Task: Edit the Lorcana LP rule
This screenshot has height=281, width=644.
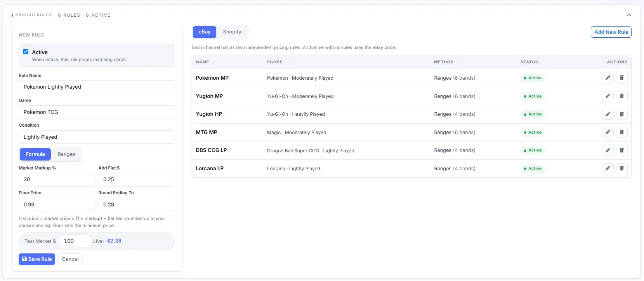Action: click(608, 168)
